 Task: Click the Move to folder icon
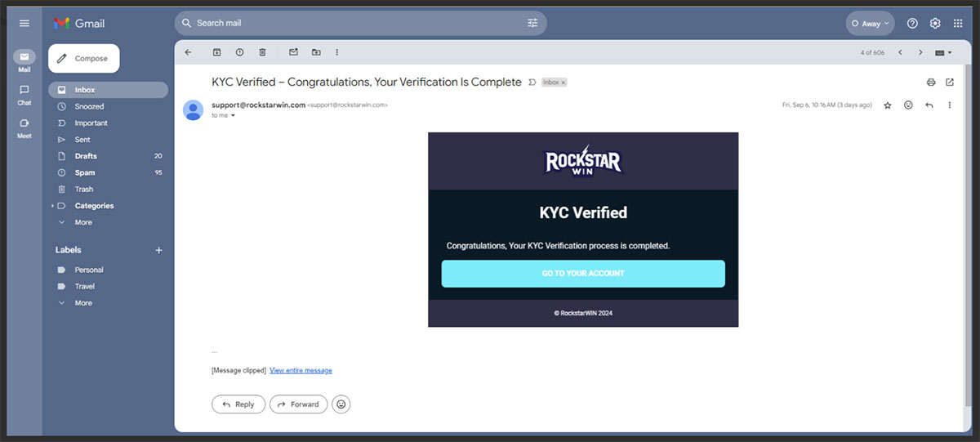(x=316, y=52)
